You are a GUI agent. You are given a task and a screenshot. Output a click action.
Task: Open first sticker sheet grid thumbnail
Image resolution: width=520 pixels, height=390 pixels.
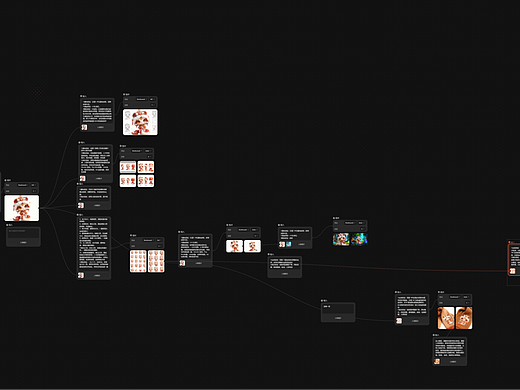click(138, 261)
